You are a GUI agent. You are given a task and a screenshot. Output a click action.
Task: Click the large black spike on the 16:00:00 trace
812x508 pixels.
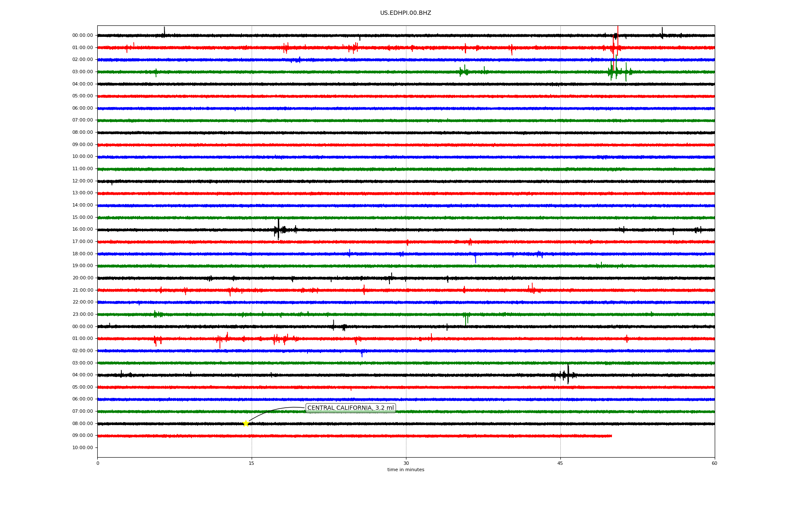tap(278, 229)
